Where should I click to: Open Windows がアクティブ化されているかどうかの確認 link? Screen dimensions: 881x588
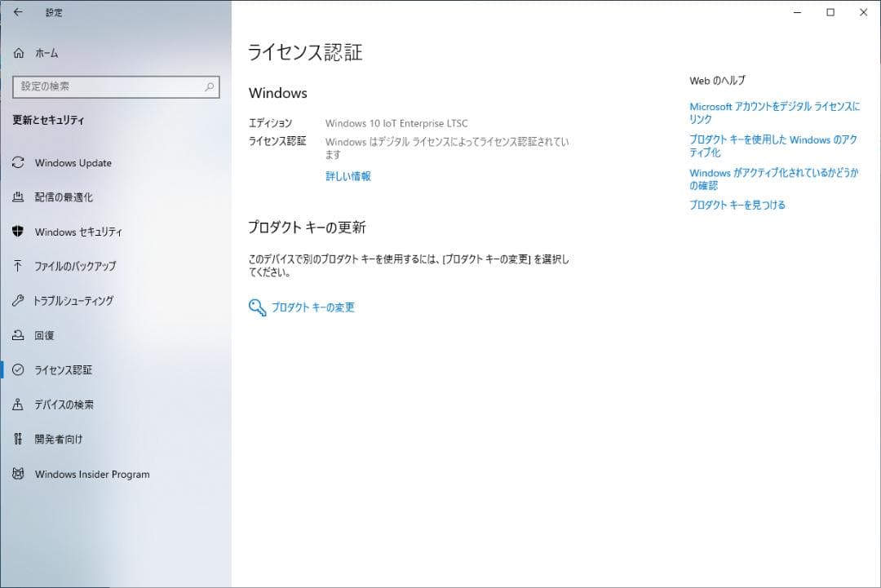[x=773, y=179]
